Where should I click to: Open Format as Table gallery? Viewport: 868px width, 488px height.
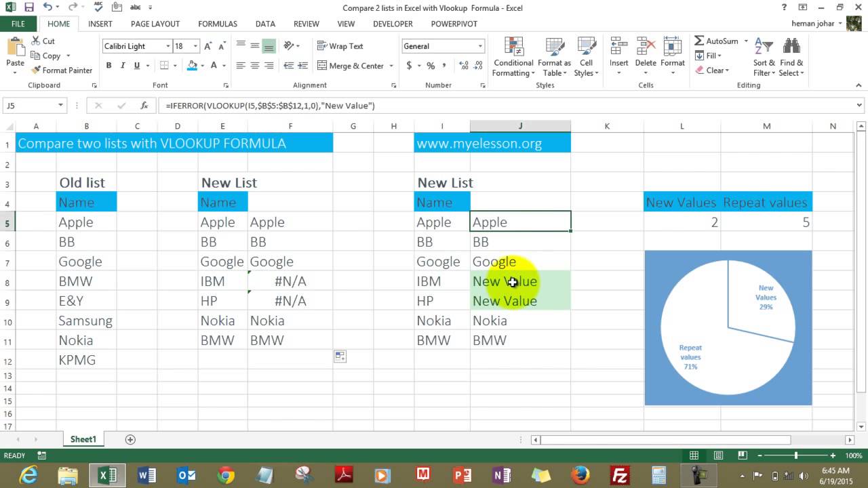tap(554, 57)
